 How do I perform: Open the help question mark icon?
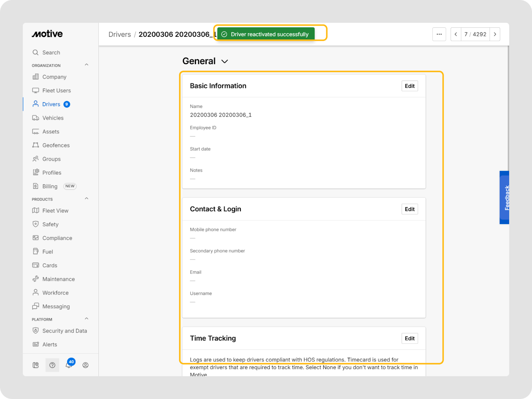pyautogui.click(x=52, y=365)
